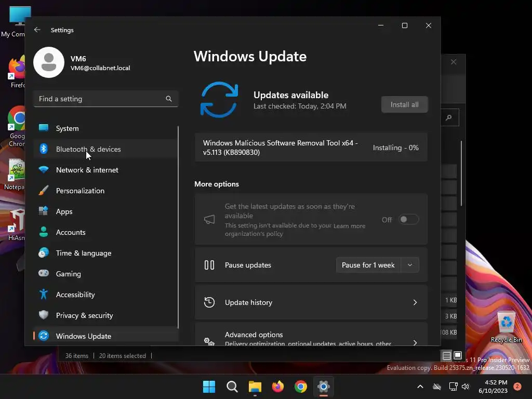The image size is (532, 399).
Task: Open File Explorer from the taskbar
Action: coord(255,387)
